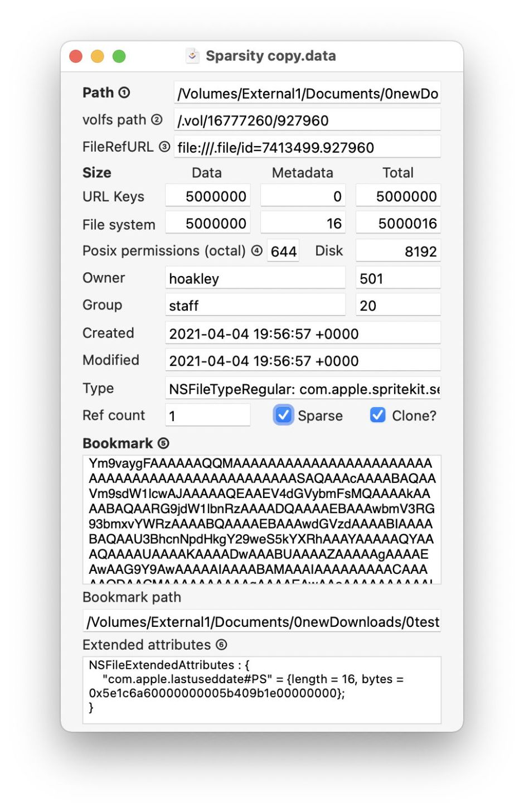Screen dimensions: 524x812
Task: Click the circled 6 icon beside Extended attributes
Action: [x=221, y=645]
